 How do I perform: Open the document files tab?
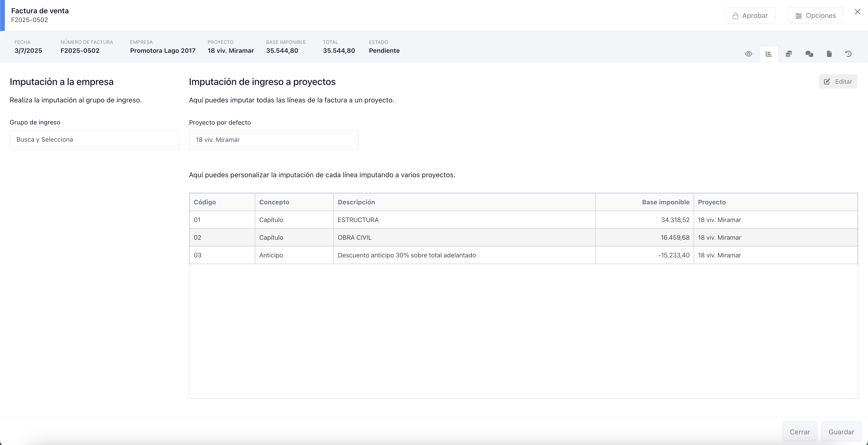coord(829,54)
